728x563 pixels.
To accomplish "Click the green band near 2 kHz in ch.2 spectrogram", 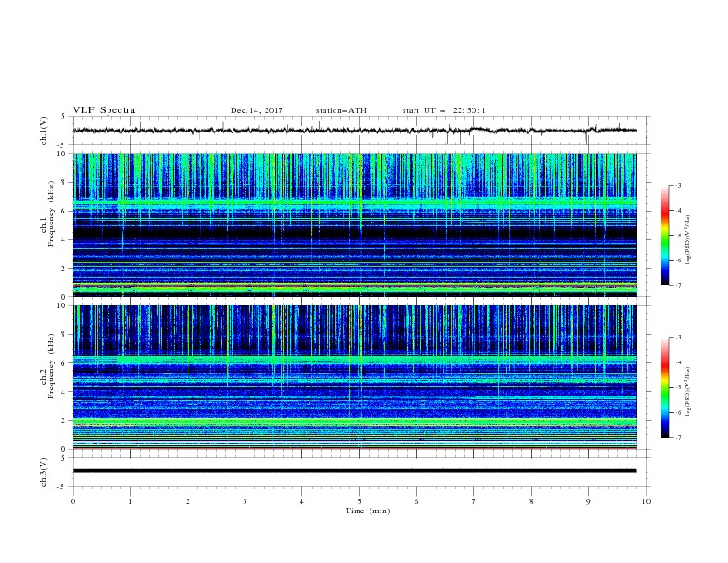I will click(x=354, y=421).
